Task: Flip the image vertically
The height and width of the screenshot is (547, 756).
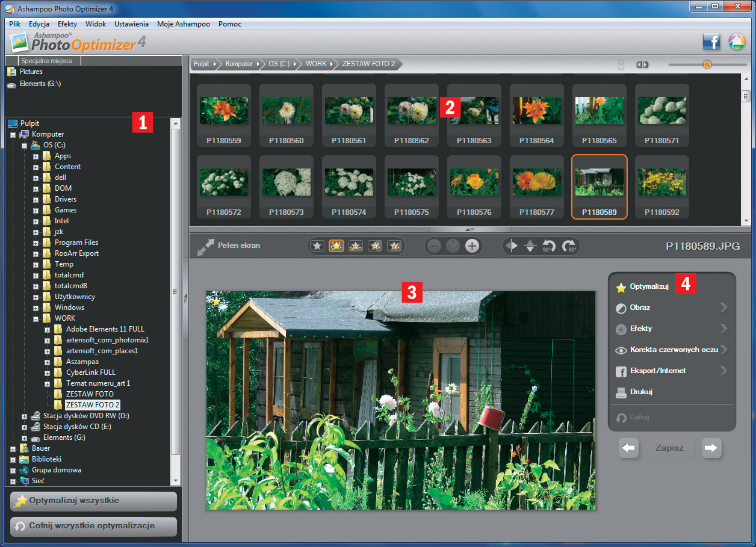Action: coord(530,246)
